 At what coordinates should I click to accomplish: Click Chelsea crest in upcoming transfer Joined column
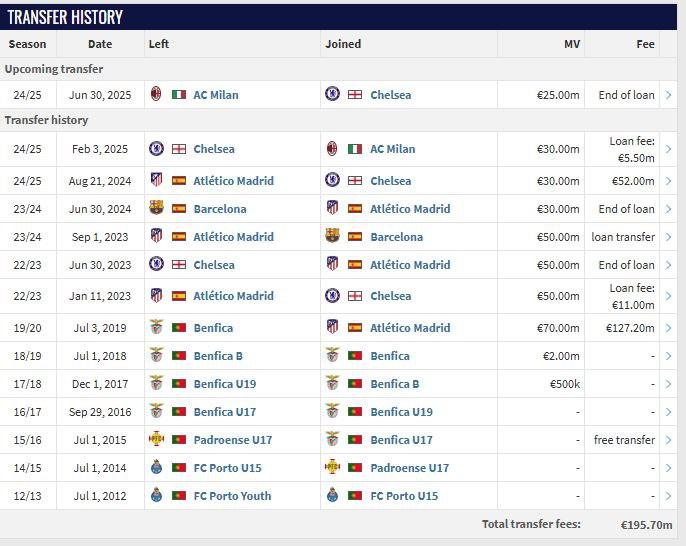[x=332, y=95]
